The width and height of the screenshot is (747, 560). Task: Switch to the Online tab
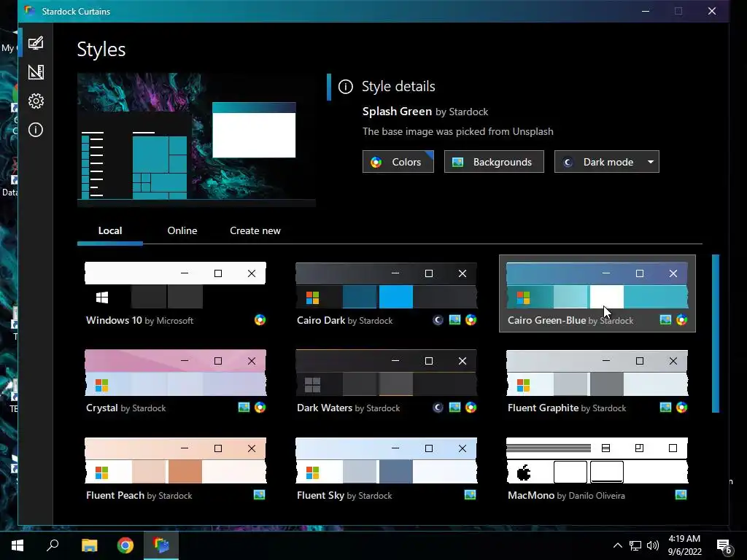click(x=182, y=230)
